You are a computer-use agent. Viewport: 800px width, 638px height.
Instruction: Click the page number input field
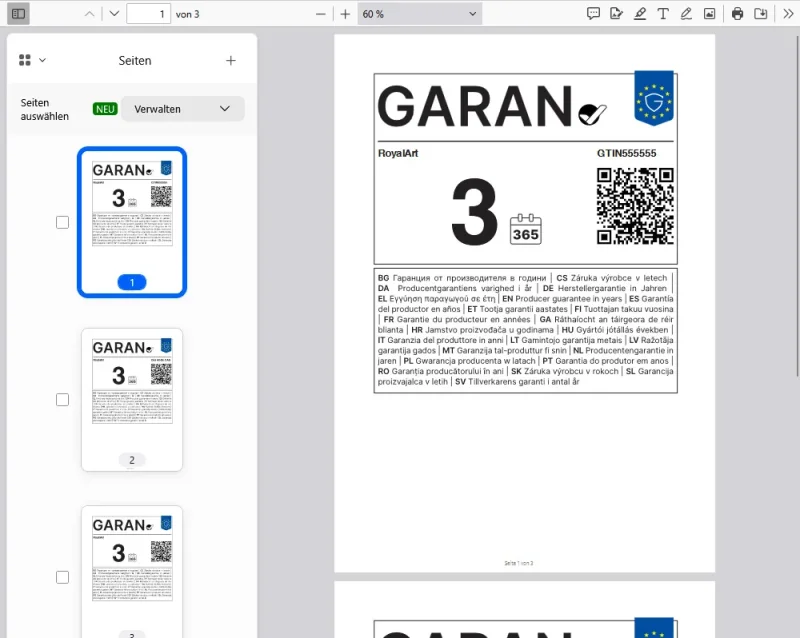pos(148,14)
